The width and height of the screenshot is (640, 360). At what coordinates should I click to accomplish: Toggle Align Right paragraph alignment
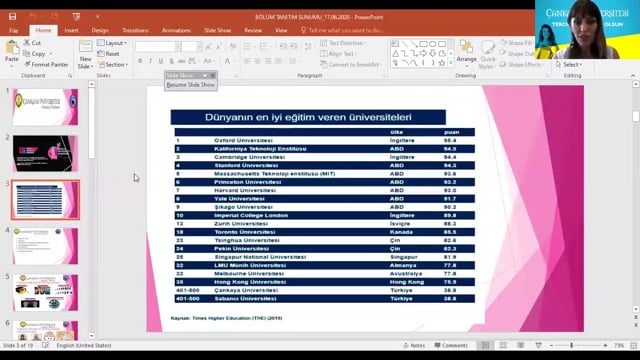[x=268, y=61]
